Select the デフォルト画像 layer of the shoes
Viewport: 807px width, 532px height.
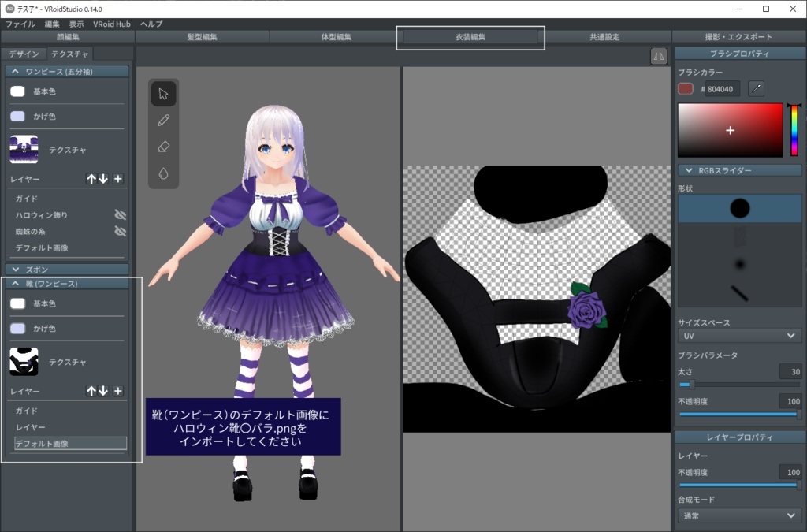70,443
